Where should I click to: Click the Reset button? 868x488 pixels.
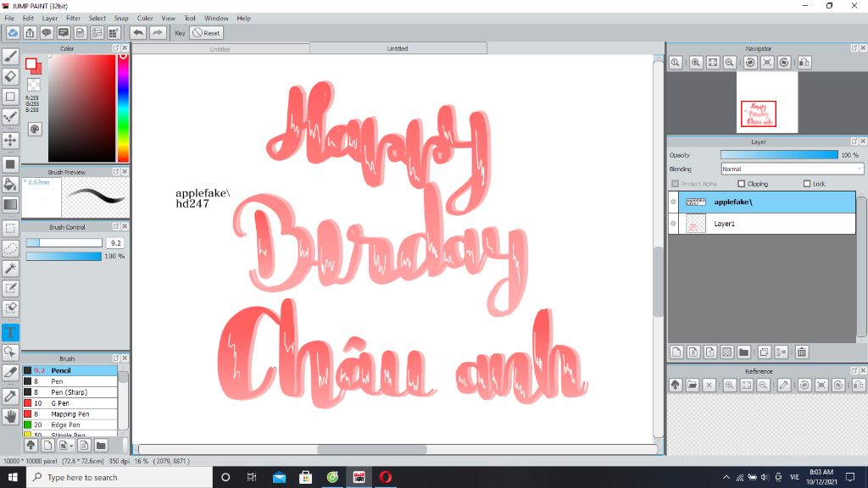206,33
